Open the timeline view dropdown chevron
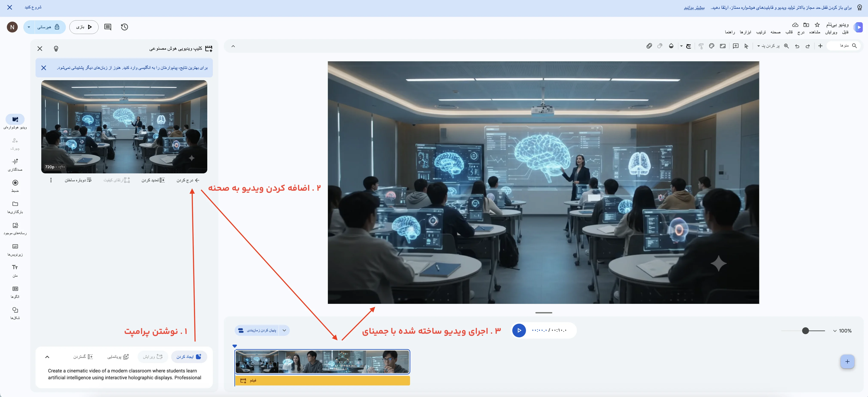This screenshot has width=868, height=397. tap(284, 330)
